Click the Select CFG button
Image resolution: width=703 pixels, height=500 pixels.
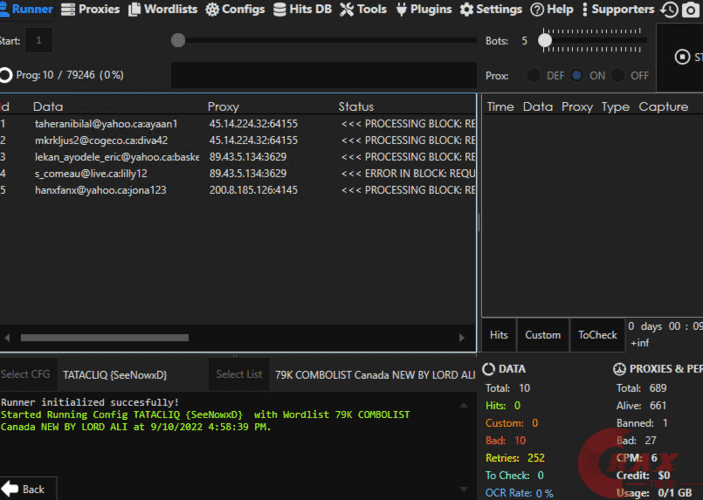click(x=27, y=374)
